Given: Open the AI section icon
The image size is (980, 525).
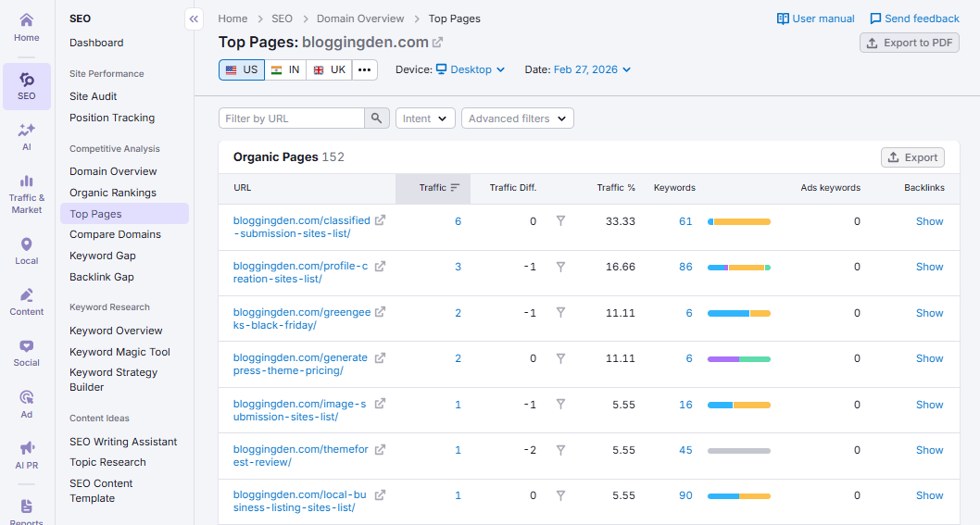Looking at the screenshot, I should 26,137.
